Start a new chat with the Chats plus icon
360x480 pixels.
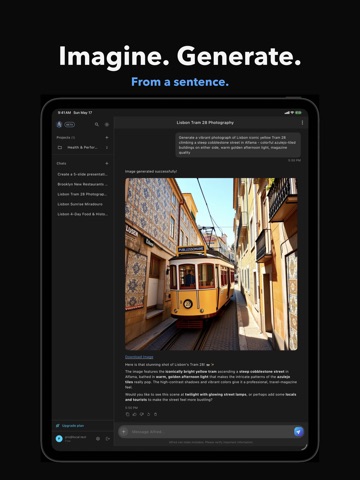pos(107,163)
